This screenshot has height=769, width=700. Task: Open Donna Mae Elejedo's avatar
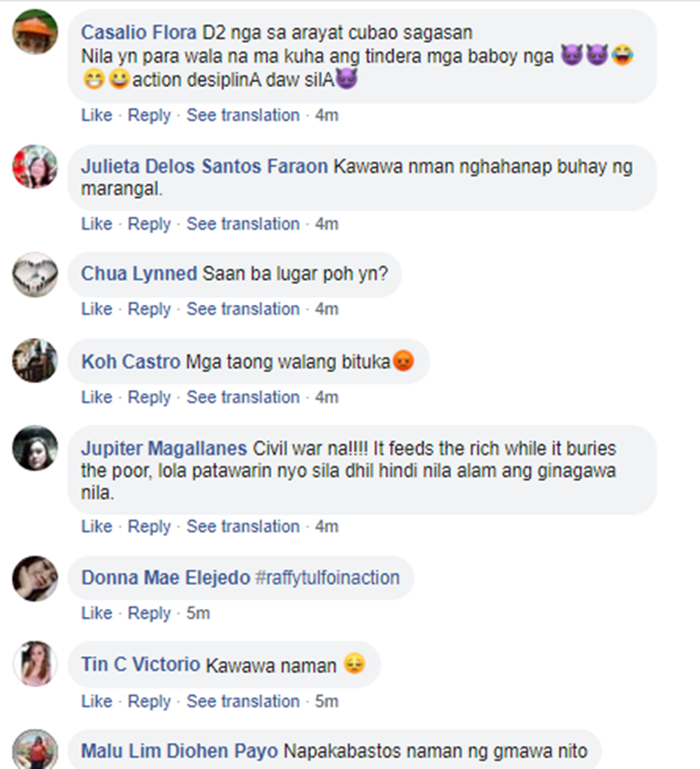(35, 579)
